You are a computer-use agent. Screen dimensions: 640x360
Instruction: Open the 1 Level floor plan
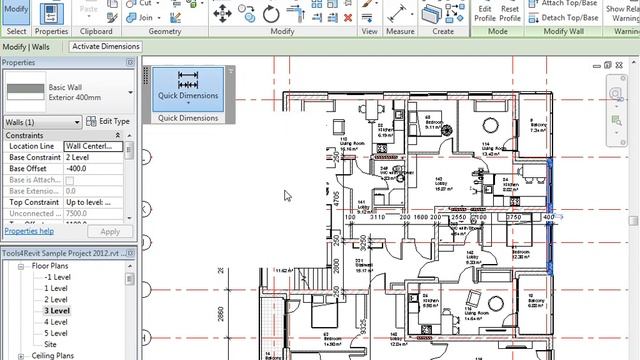pyautogui.click(x=56, y=288)
